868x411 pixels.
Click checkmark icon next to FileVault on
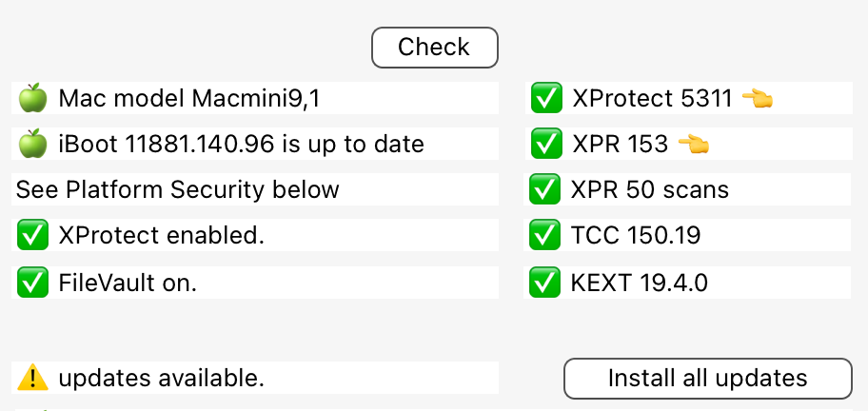[32, 283]
